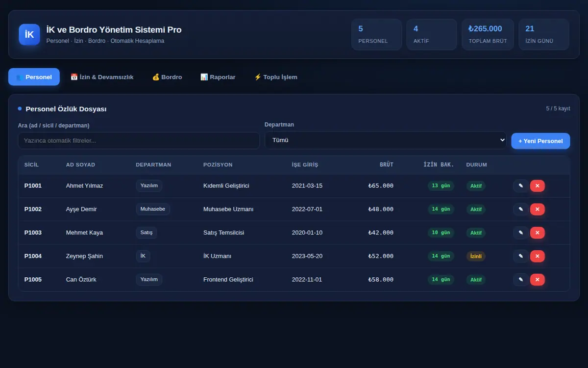Switch to the Personel tab

(x=34, y=77)
